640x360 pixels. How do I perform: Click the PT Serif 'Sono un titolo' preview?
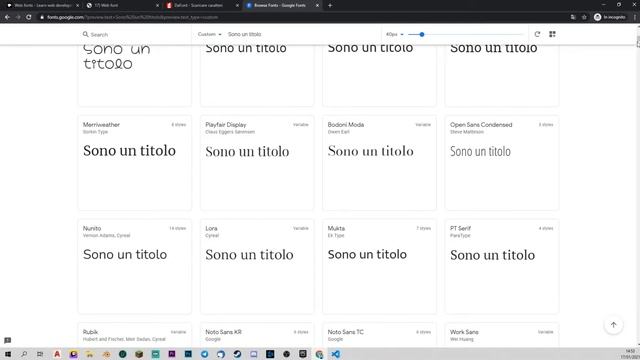(x=492, y=255)
